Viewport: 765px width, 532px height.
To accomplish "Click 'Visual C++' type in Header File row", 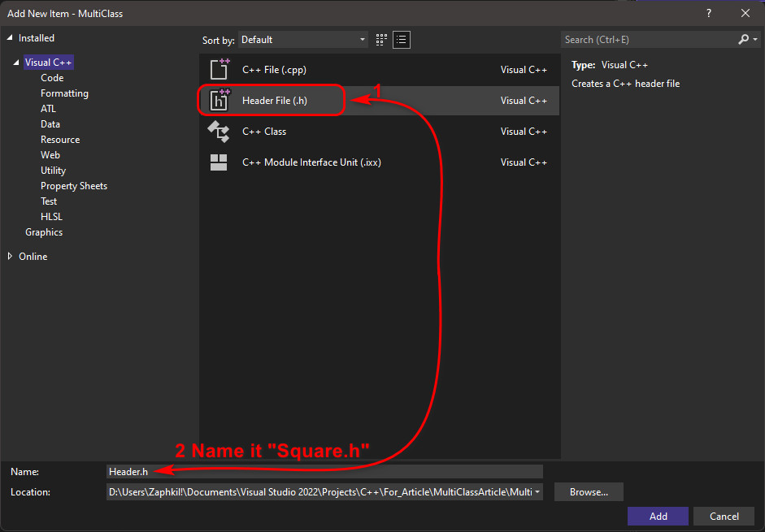I will [524, 101].
